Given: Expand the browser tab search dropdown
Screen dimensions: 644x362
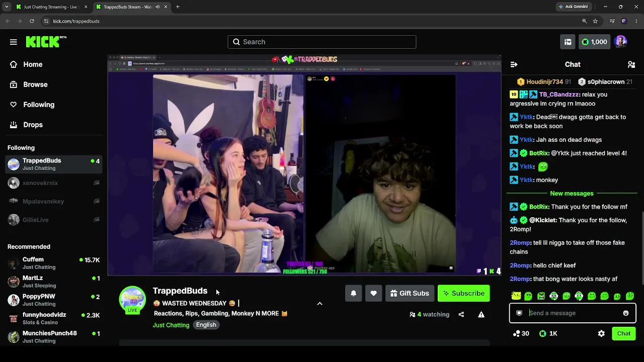Looking at the screenshot, I should pyautogui.click(x=7, y=7).
